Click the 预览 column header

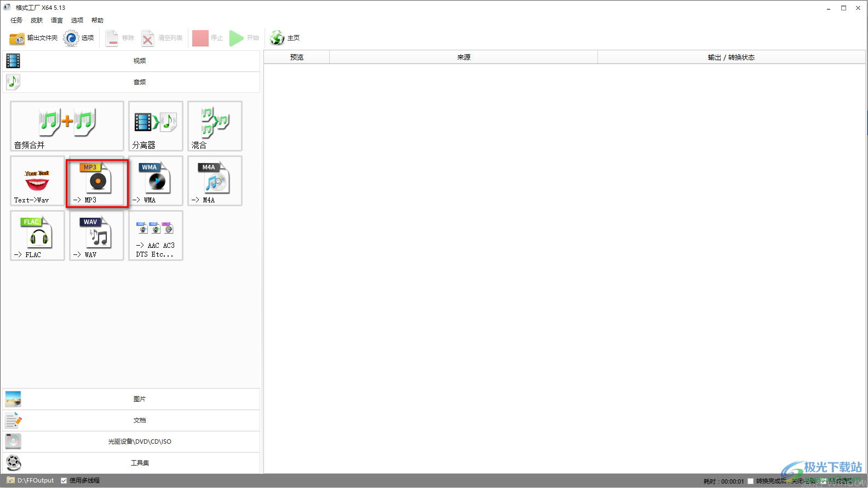pyautogui.click(x=297, y=57)
